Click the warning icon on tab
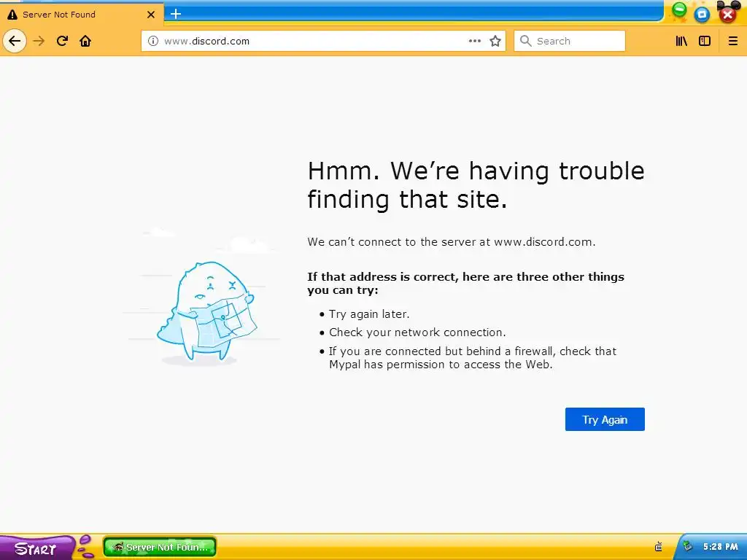The height and width of the screenshot is (560, 747). pos(12,15)
